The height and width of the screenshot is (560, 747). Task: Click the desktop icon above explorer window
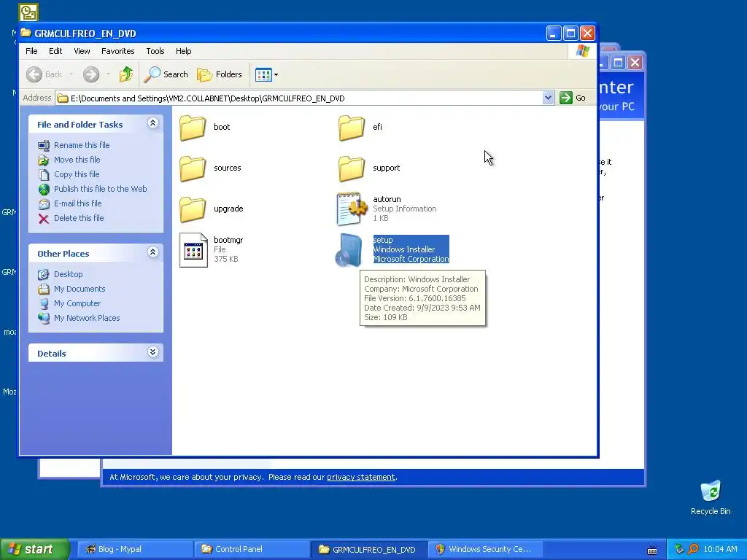coord(28,12)
